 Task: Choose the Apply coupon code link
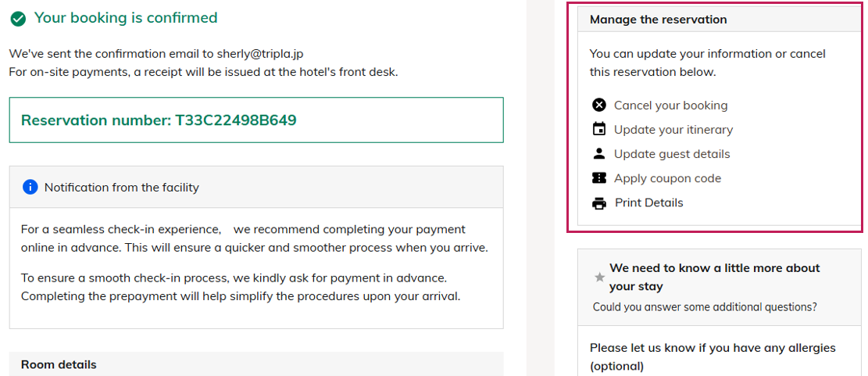[x=667, y=178]
